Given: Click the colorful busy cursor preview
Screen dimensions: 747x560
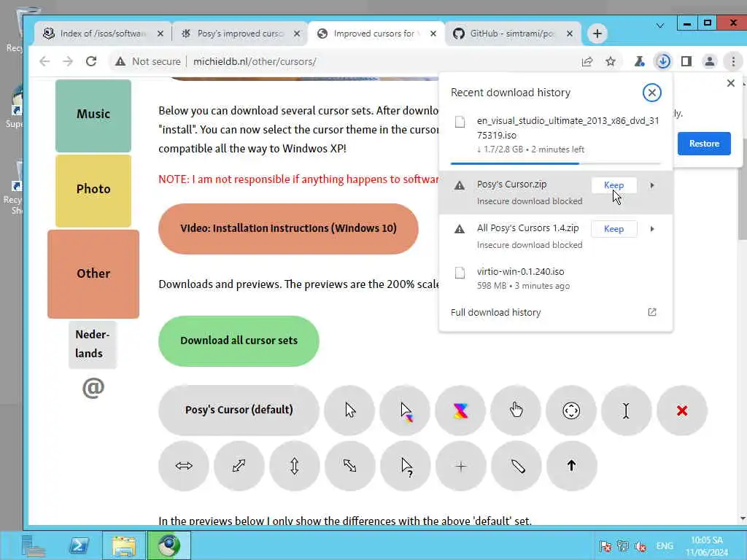Looking at the screenshot, I should (460, 410).
